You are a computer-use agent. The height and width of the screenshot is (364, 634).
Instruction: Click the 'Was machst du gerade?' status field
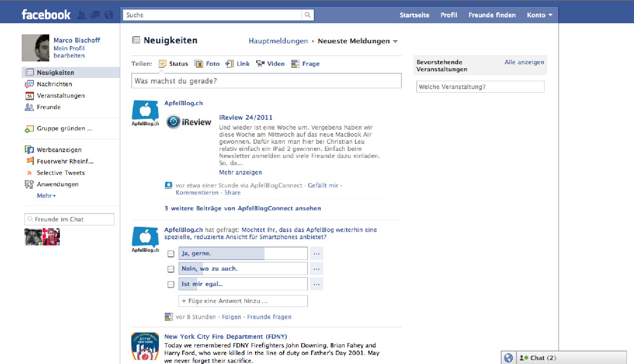click(266, 81)
